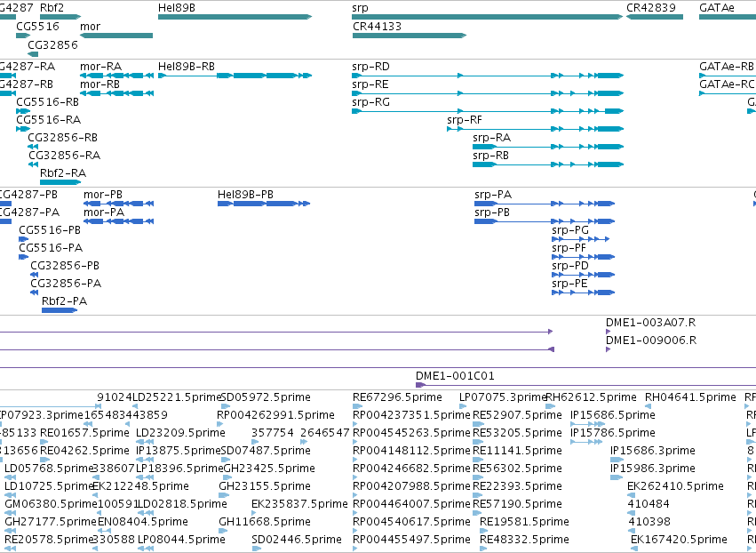This screenshot has width=756, height=553.
Task: Select transcript CG32856-RB
Action: (x=33, y=147)
